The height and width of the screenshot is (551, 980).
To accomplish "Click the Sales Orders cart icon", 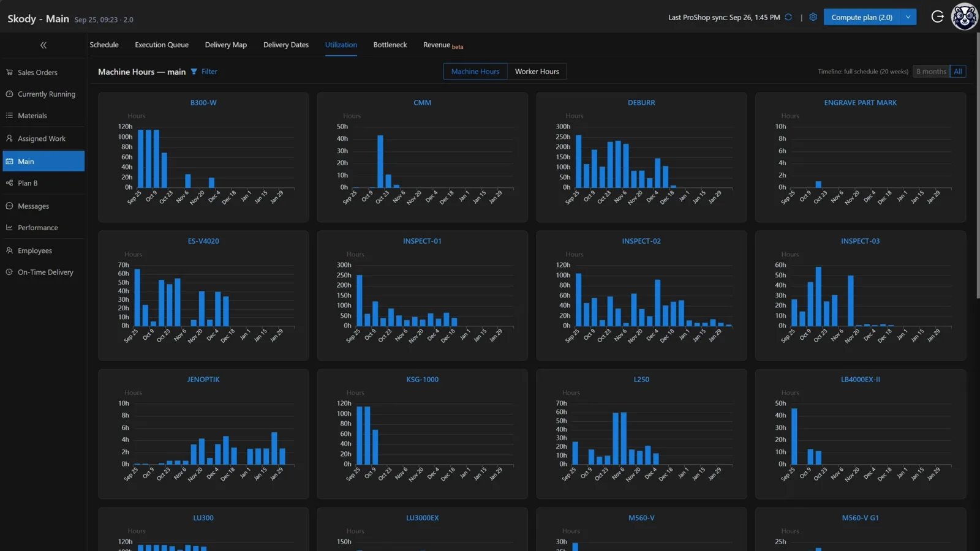I will point(9,72).
